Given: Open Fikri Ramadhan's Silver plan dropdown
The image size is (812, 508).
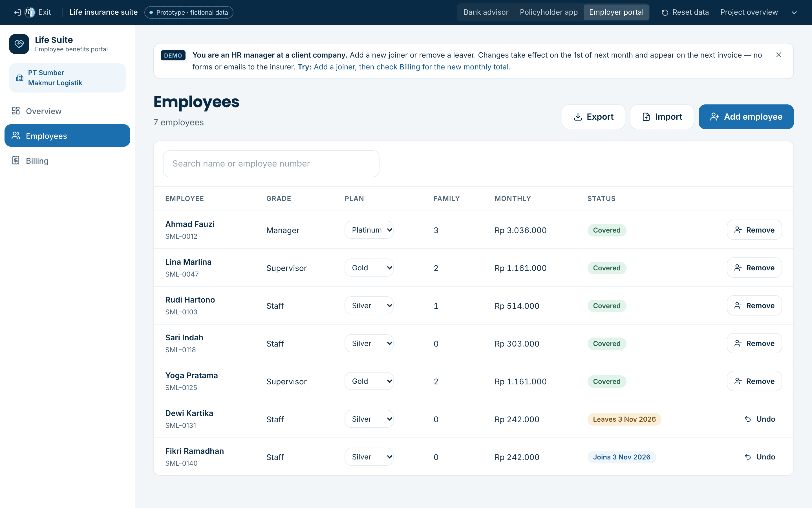Looking at the screenshot, I should tap(369, 457).
